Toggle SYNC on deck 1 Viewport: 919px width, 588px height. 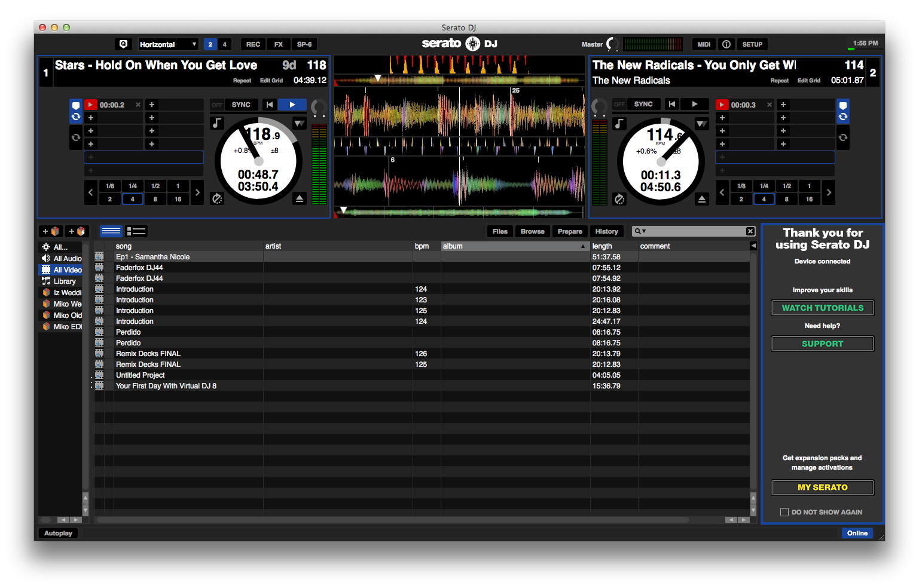pyautogui.click(x=242, y=105)
